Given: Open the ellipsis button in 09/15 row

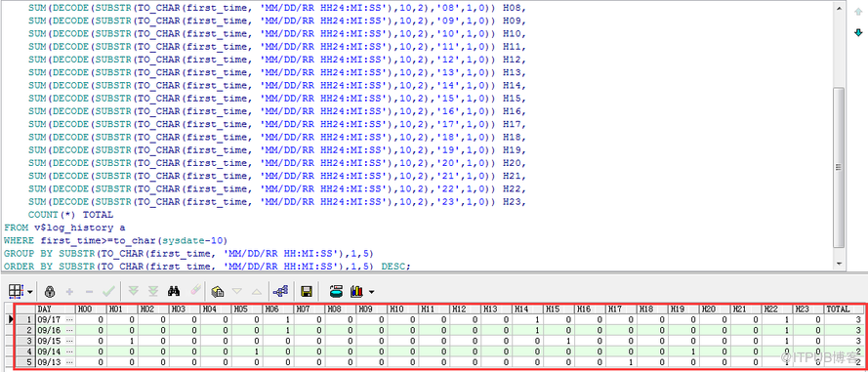Looking at the screenshot, I should [69, 341].
